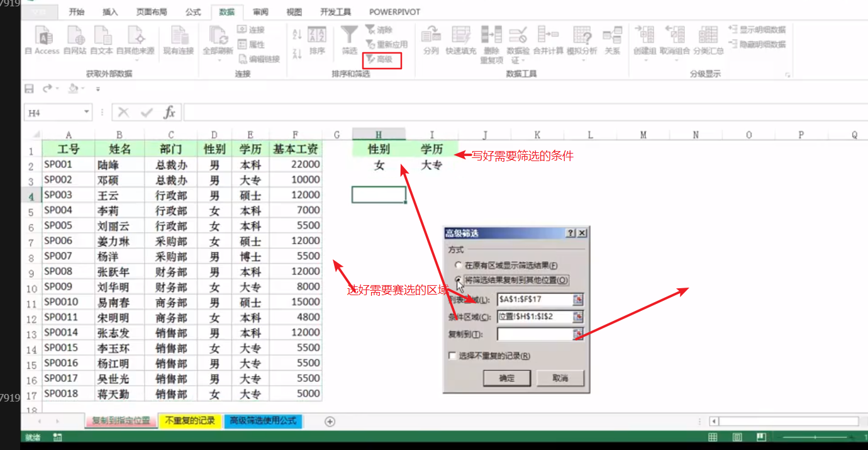Select the Page Break Preview view icon

click(x=760, y=437)
